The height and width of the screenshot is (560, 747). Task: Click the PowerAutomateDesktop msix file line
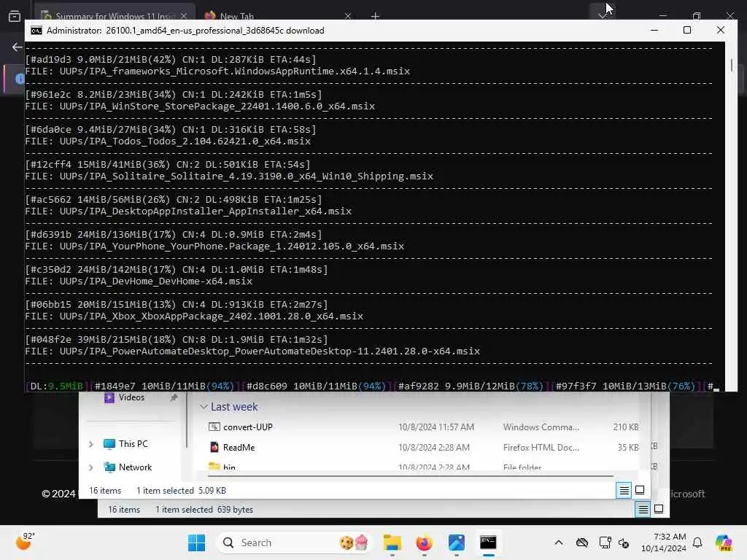pos(252,351)
